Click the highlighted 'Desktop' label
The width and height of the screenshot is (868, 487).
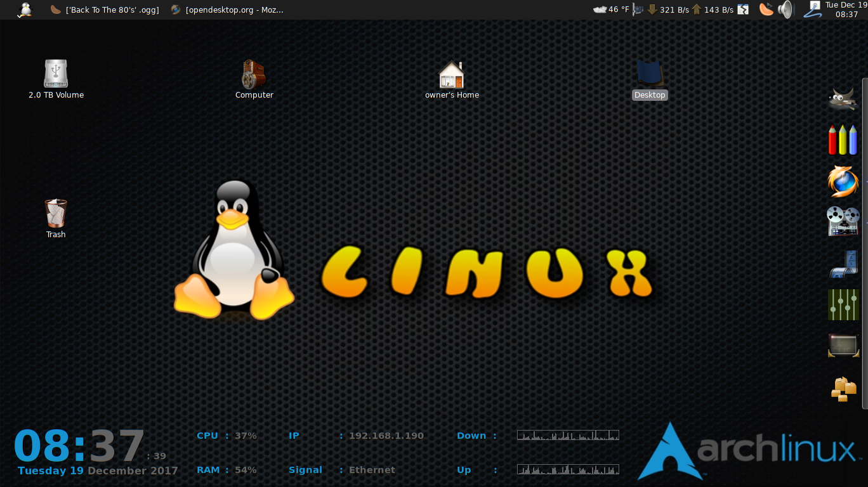(650, 95)
